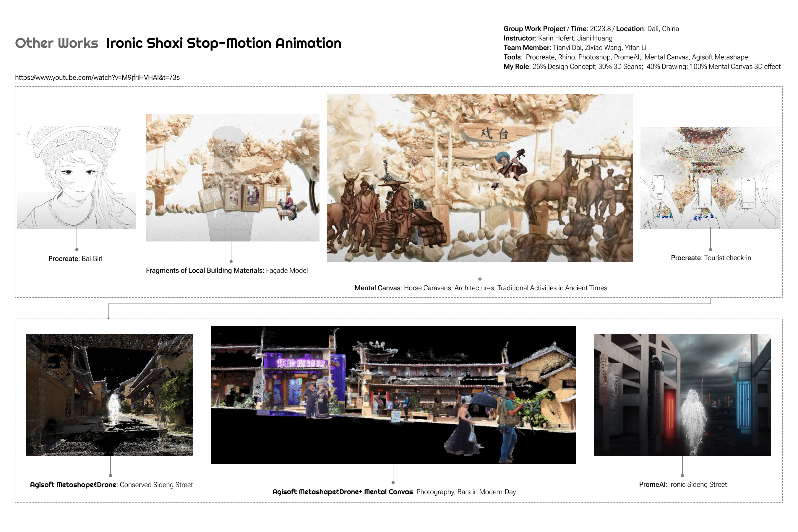Click the Agisoft Metashape&Drone: Conserved Sideng Street caption
The width and height of the screenshot is (798, 532).
coord(111,485)
